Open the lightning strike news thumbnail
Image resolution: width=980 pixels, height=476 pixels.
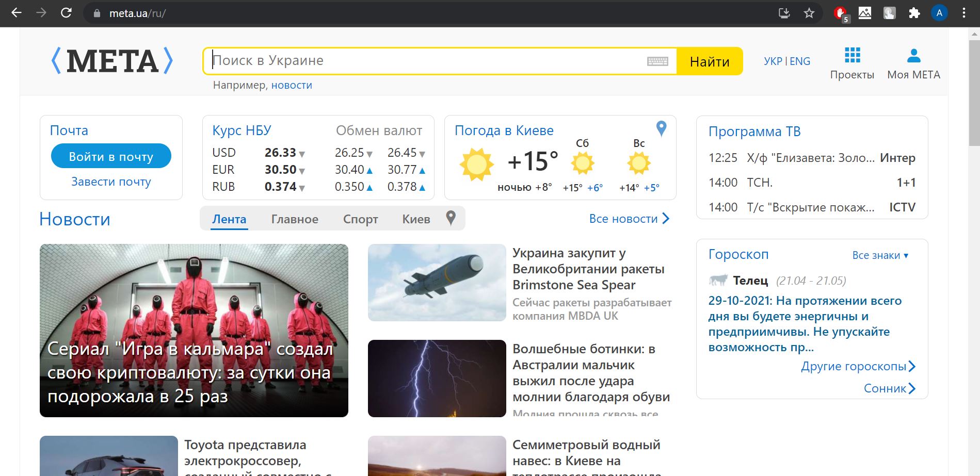pyautogui.click(x=437, y=379)
